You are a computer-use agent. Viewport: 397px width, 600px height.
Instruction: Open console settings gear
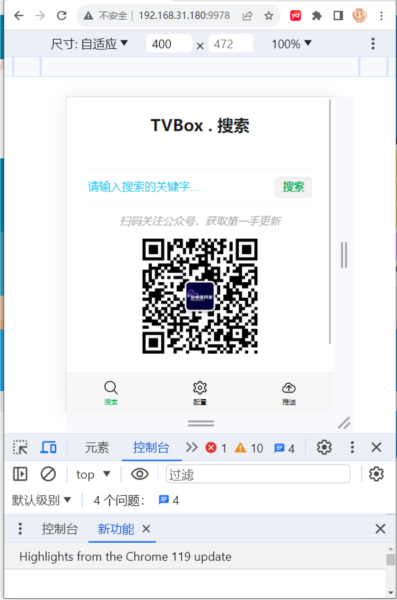[376, 474]
